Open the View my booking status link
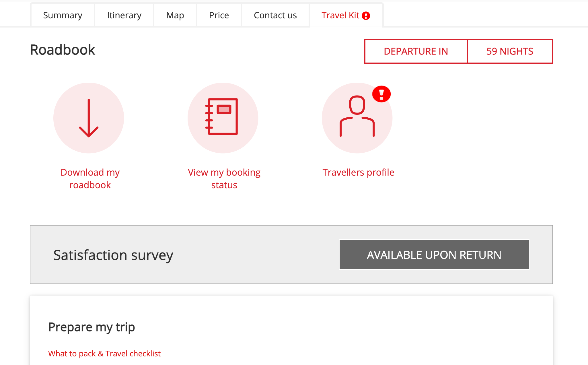The height and width of the screenshot is (365, 588). tap(224, 178)
